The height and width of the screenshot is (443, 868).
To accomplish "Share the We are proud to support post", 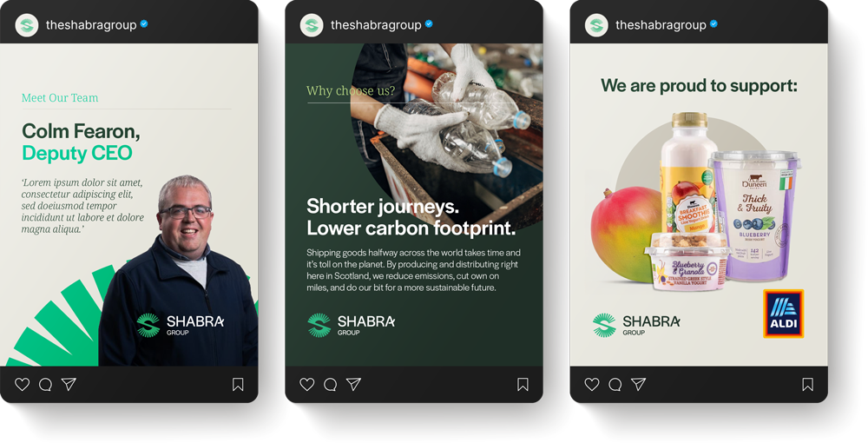I will [638, 384].
